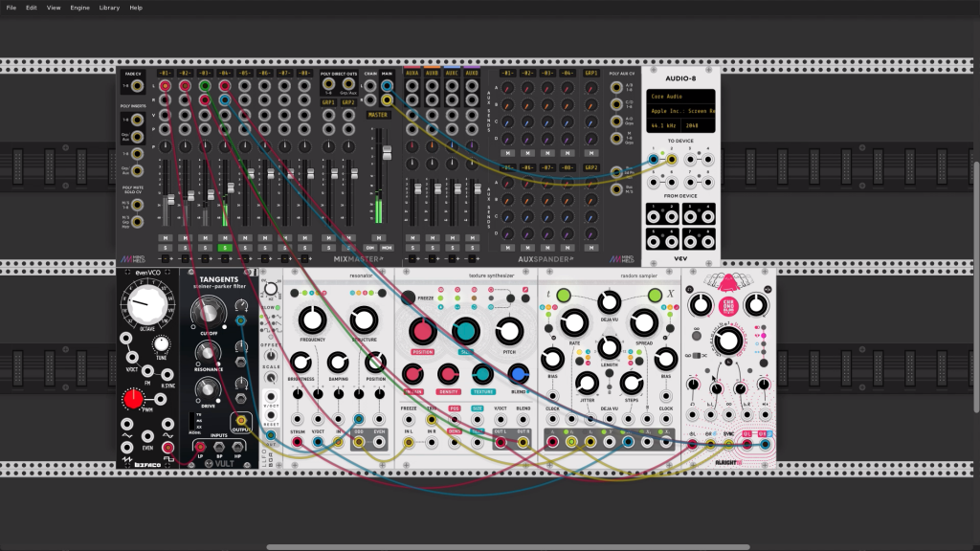Solo mixer channel 02

tap(185, 248)
